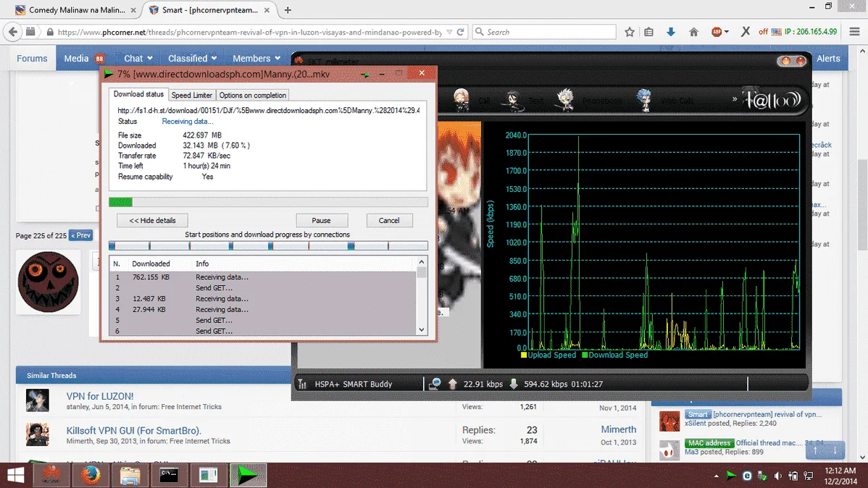
Task: Click the Yellow Upload Speed legend swatch
Action: (x=524, y=356)
